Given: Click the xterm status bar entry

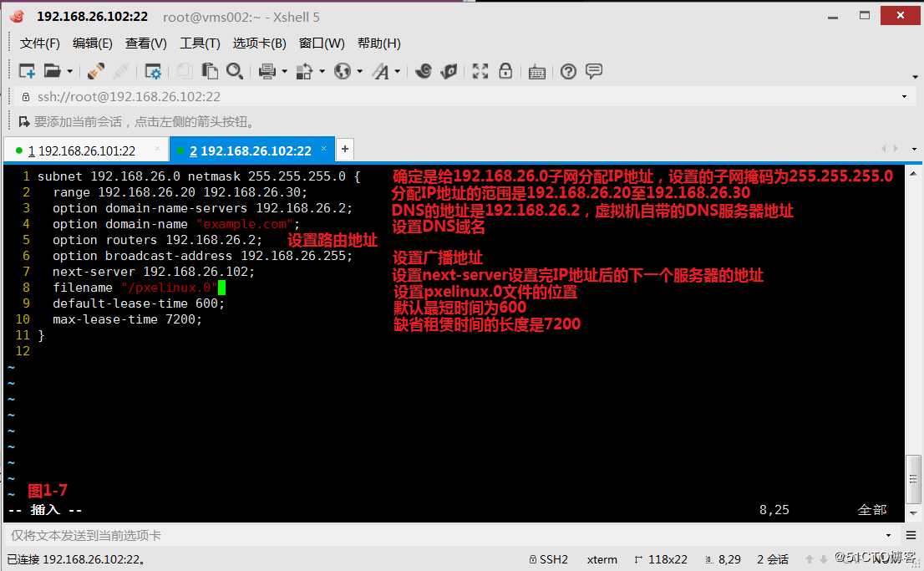Looking at the screenshot, I should 602,559.
